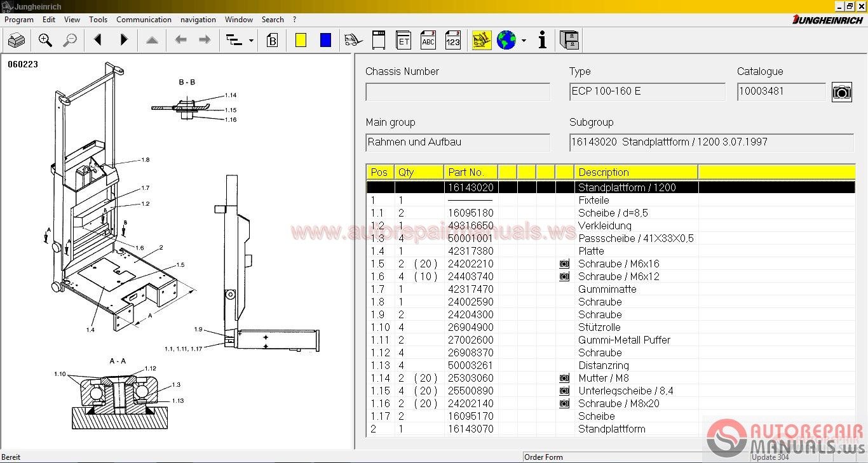Click the ABC text search icon
This screenshot has width=868, height=463.
point(428,40)
